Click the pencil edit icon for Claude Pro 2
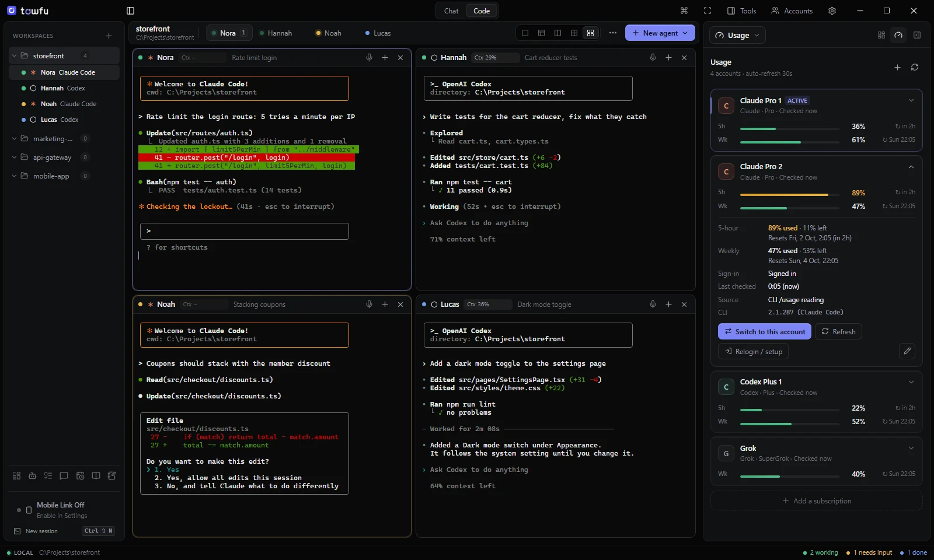Viewport: 934px width, 560px height. tap(907, 351)
